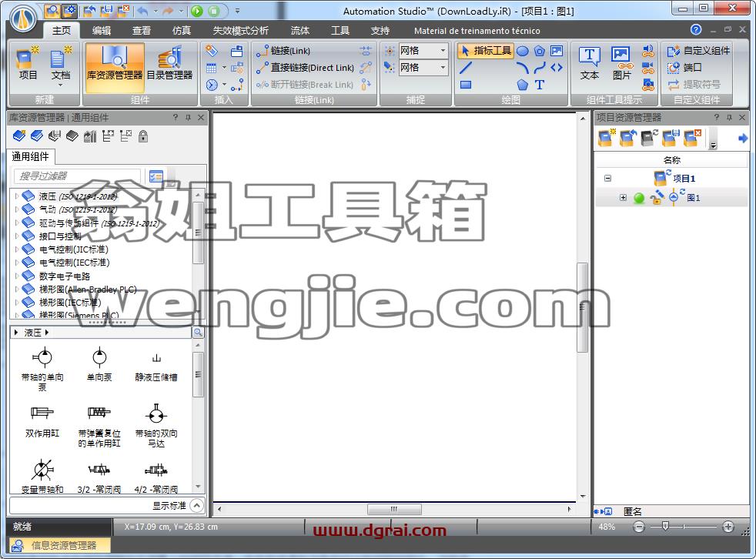Expand the 液压 library tree node
This screenshot has width=756, height=559.
(17, 196)
